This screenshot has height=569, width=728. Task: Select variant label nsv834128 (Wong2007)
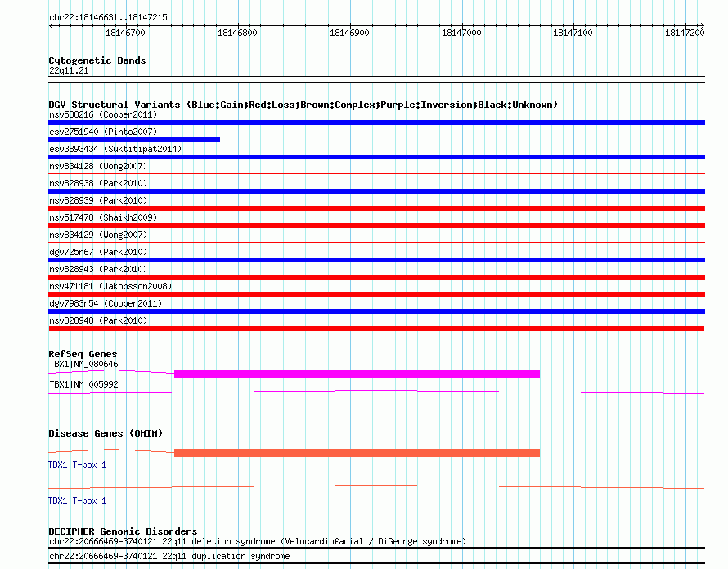tap(98, 166)
